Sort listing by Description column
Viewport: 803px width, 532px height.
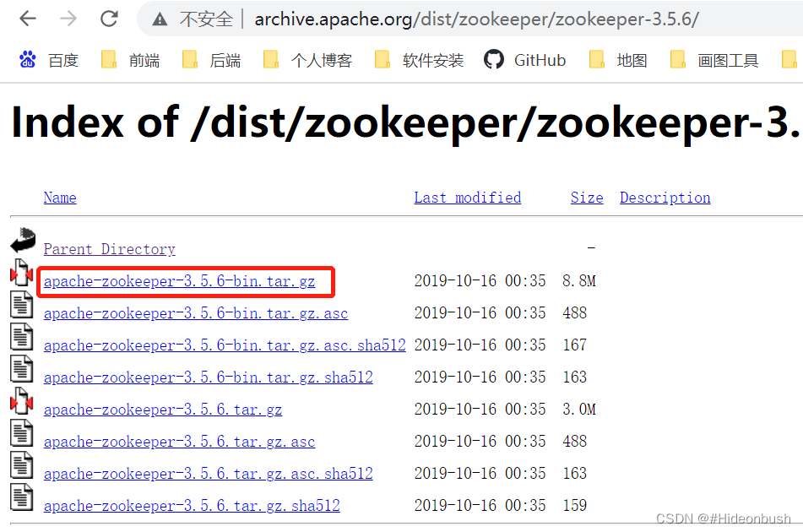pos(665,198)
